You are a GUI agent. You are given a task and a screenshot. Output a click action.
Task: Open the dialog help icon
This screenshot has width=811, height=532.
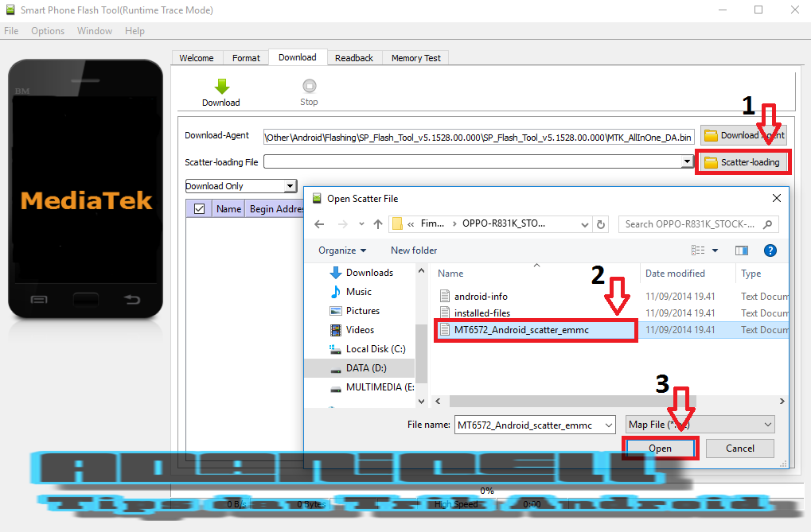tap(770, 250)
